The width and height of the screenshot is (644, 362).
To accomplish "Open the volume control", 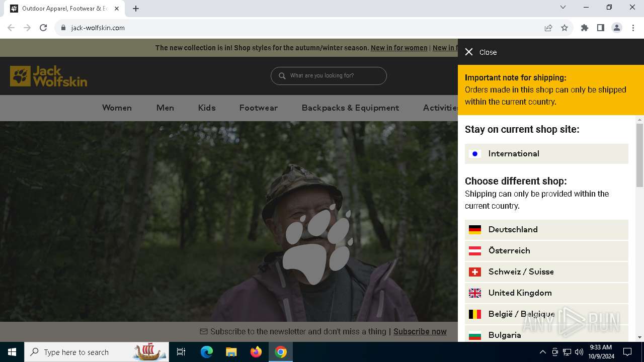I will [579, 352].
